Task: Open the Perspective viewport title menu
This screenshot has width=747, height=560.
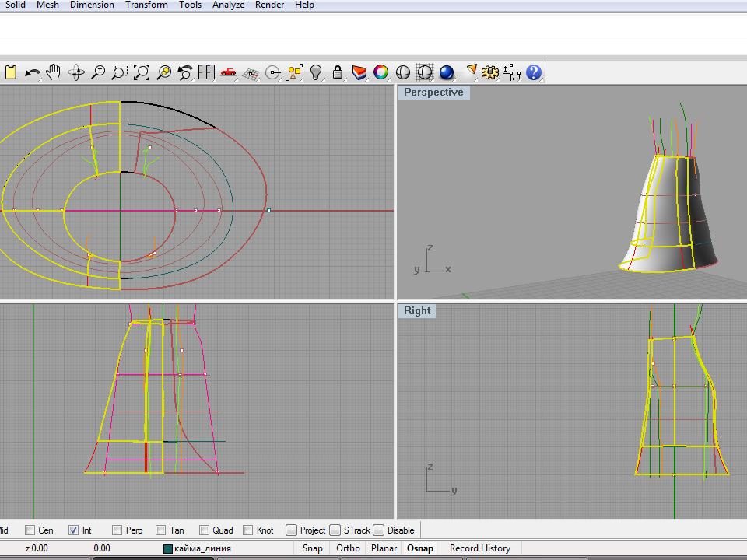Action: point(433,93)
